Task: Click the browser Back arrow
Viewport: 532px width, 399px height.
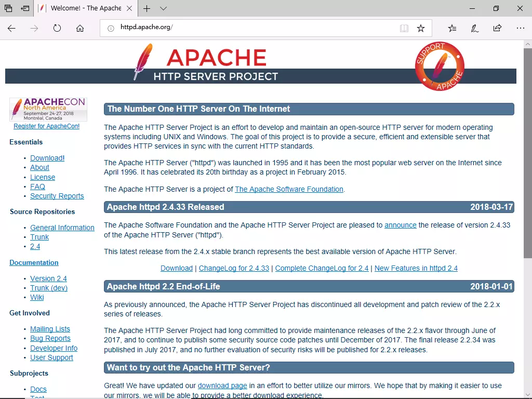Action: [x=11, y=28]
